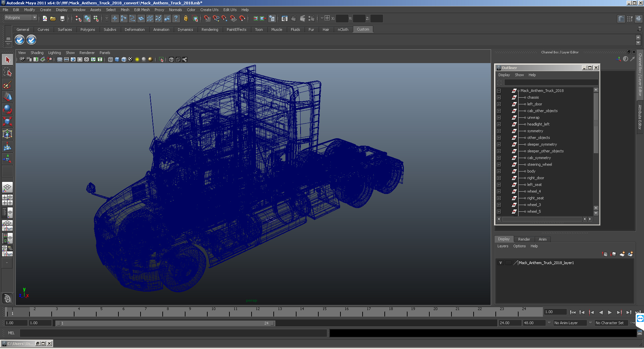Screen dimensions: 644x349
Task: Open the Create UVs menu
Action: 209,10
